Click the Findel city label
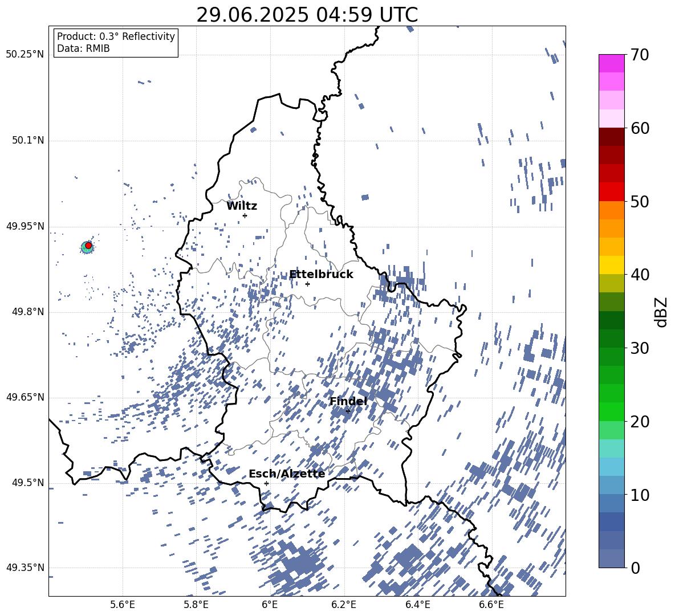 [348, 401]
